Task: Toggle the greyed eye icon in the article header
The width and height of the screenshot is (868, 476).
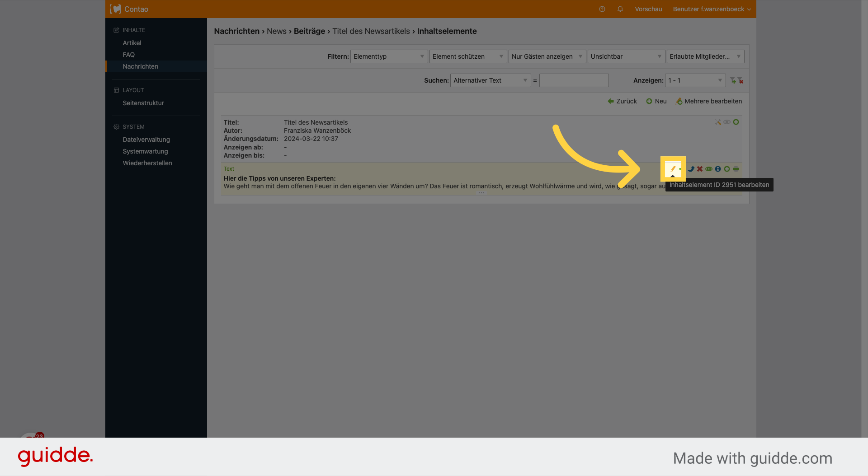Action: [x=727, y=122]
